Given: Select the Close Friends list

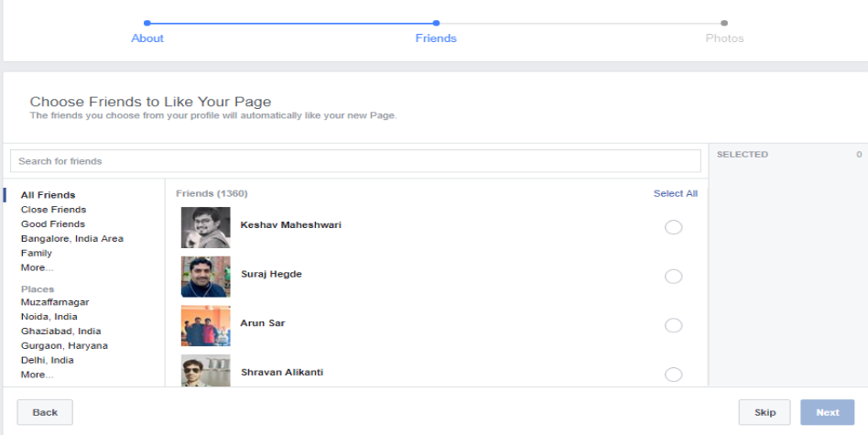Looking at the screenshot, I should pyautogui.click(x=54, y=209).
